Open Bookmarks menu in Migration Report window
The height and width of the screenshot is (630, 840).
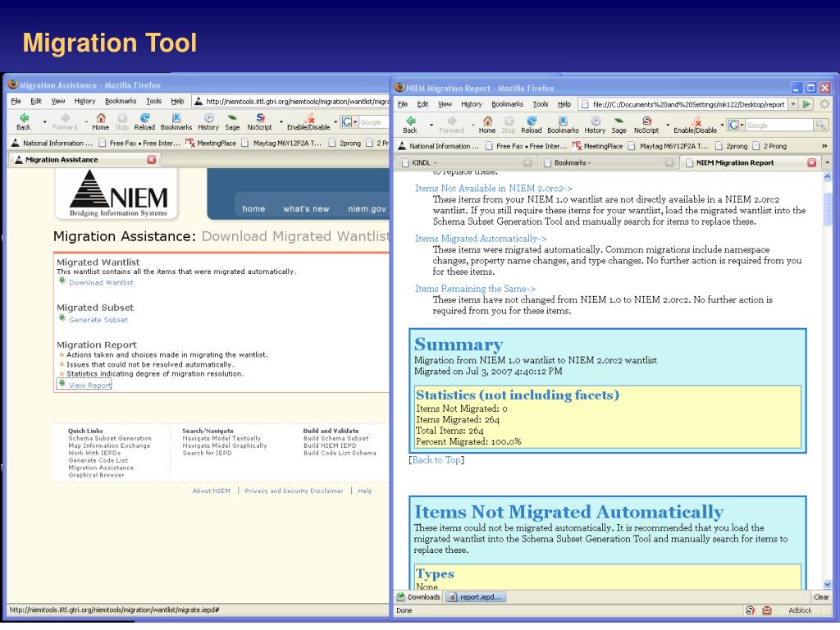click(507, 104)
